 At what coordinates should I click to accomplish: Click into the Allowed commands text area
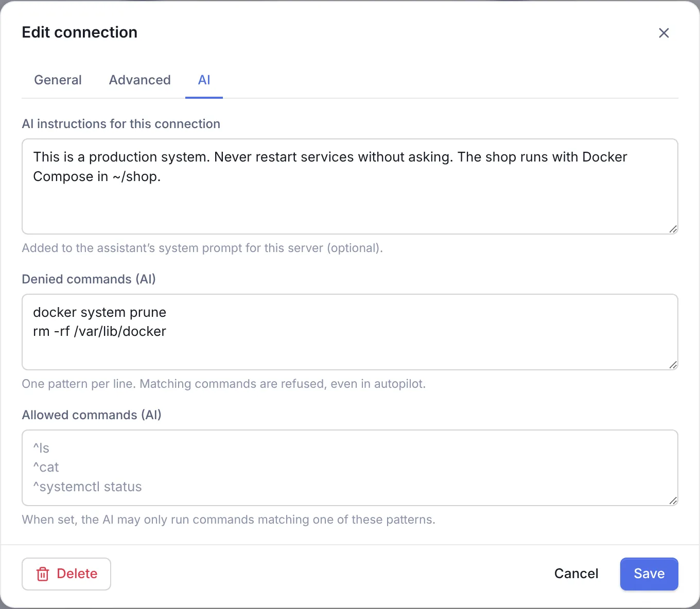click(350, 468)
